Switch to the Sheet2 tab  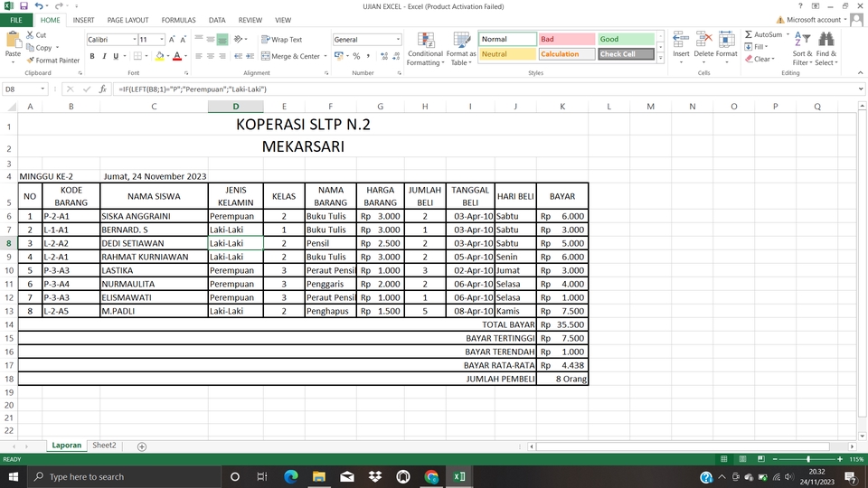coord(104,446)
